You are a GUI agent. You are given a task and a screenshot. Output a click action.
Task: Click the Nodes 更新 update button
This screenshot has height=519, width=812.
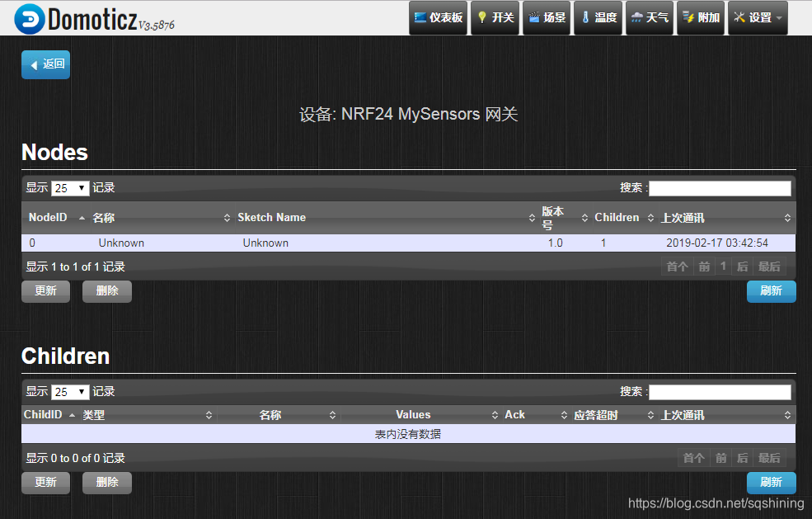tap(45, 291)
